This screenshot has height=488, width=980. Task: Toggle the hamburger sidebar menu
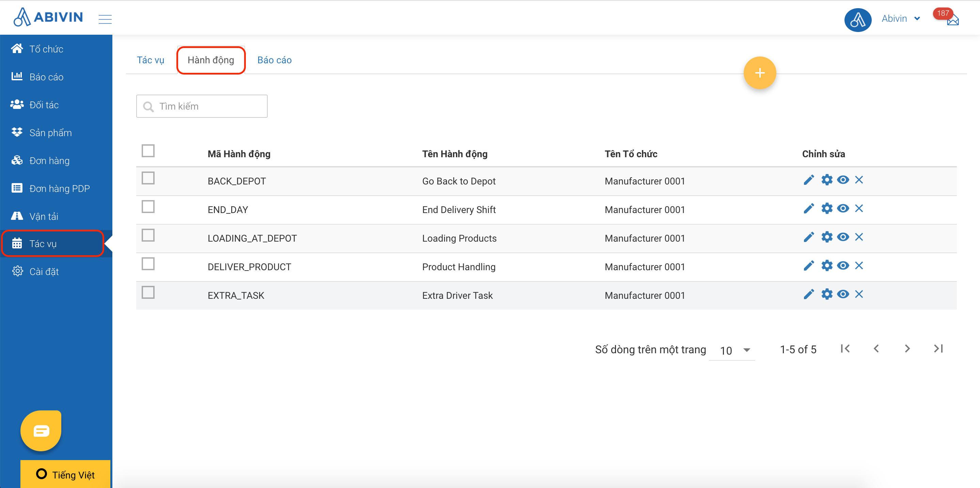coord(105,19)
